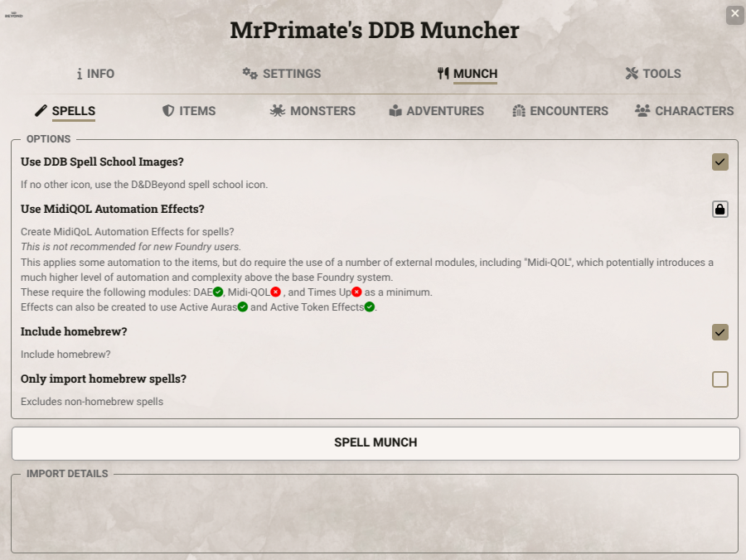
Task: Go to the TOOLS tab
Action: click(x=653, y=74)
